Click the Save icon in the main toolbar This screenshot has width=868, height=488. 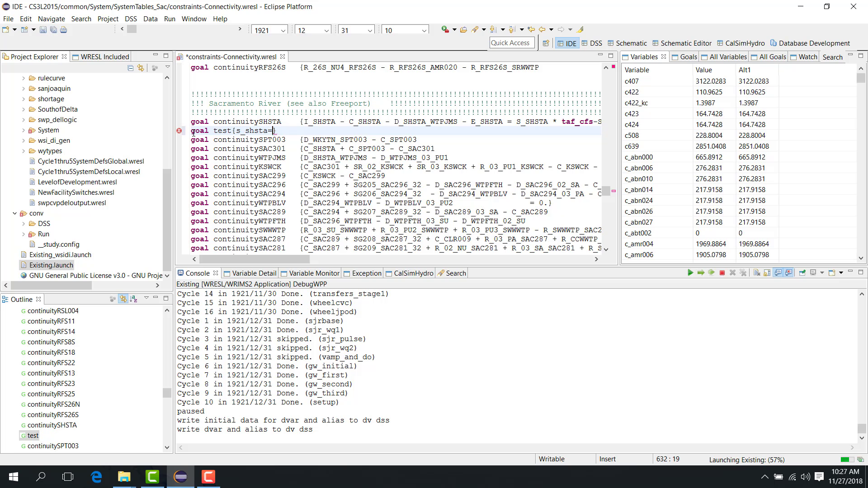(x=43, y=30)
